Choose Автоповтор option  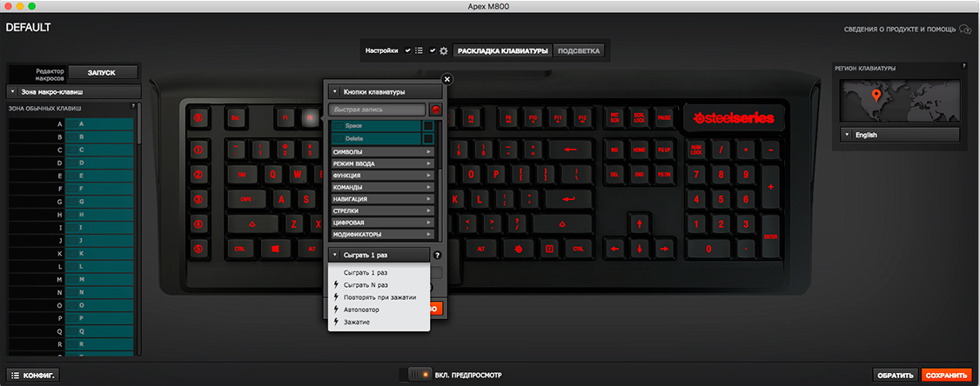pyautogui.click(x=379, y=309)
